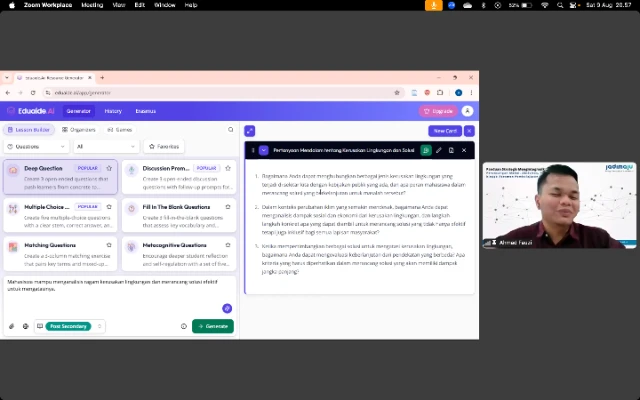Click the Chrome profile avatar
640x400 pixels.
(x=458, y=93)
